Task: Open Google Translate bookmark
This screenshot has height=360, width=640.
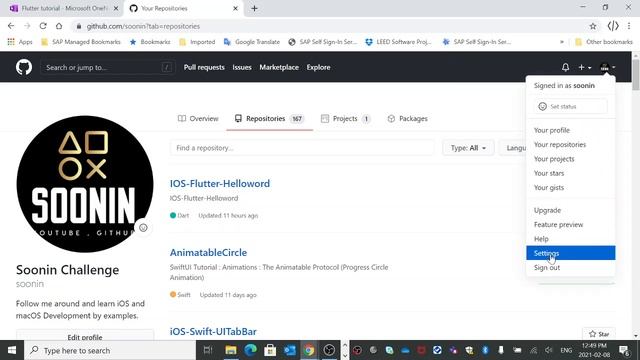Action: point(251,42)
